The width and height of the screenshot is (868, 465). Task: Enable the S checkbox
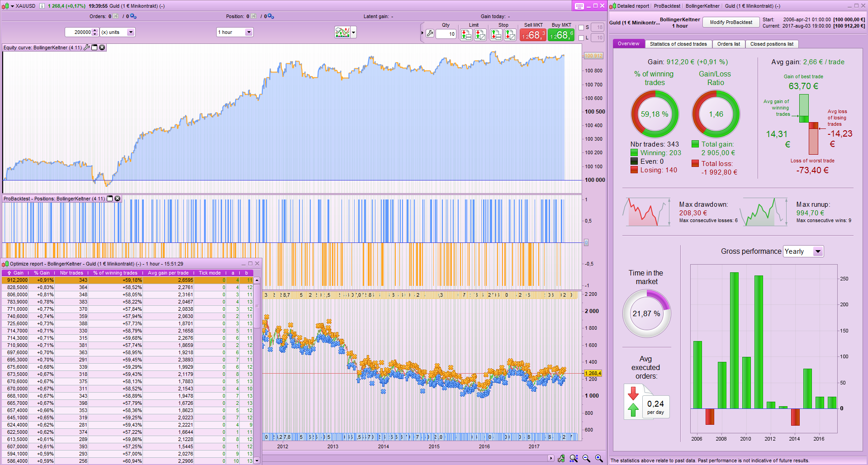pyautogui.click(x=582, y=28)
